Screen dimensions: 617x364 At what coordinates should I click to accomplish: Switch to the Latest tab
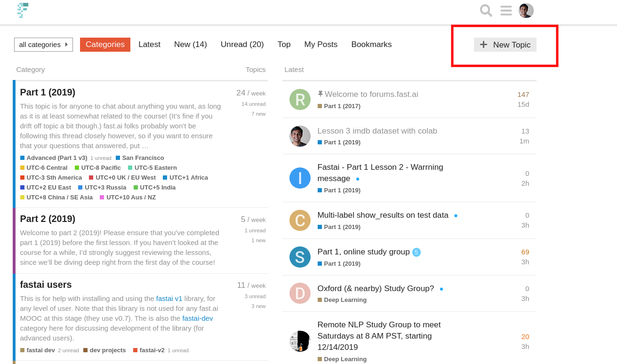point(149,45)
